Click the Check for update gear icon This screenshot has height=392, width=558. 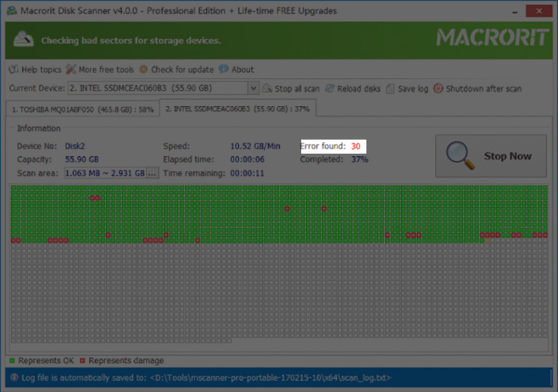click(x=144, y=69)
